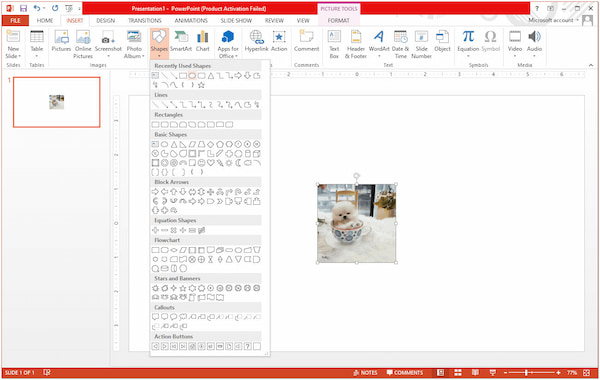This screenshot has height=380, width=600.
Task: Adjust the zoom slider in status bar
Action: 527,373
